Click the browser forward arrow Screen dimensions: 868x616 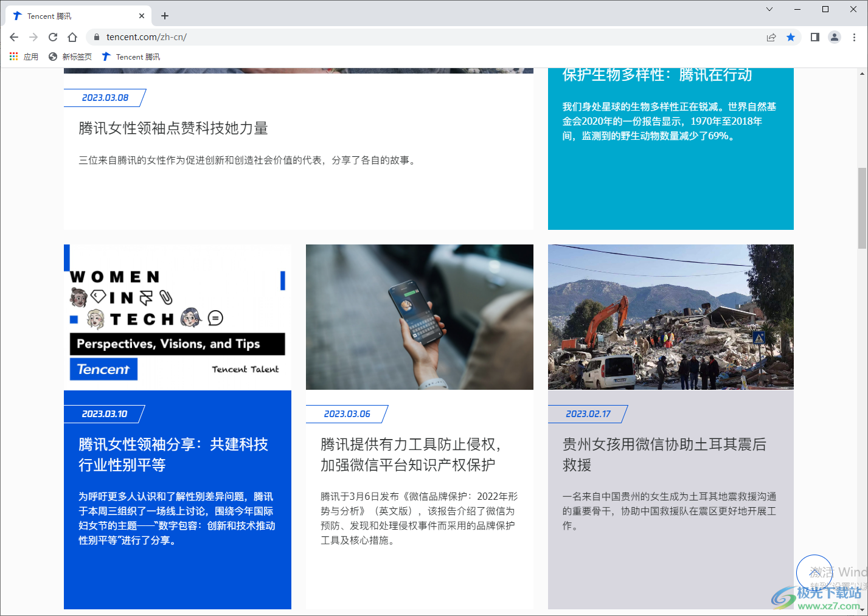pyautogui.click(x=33, y=37)
